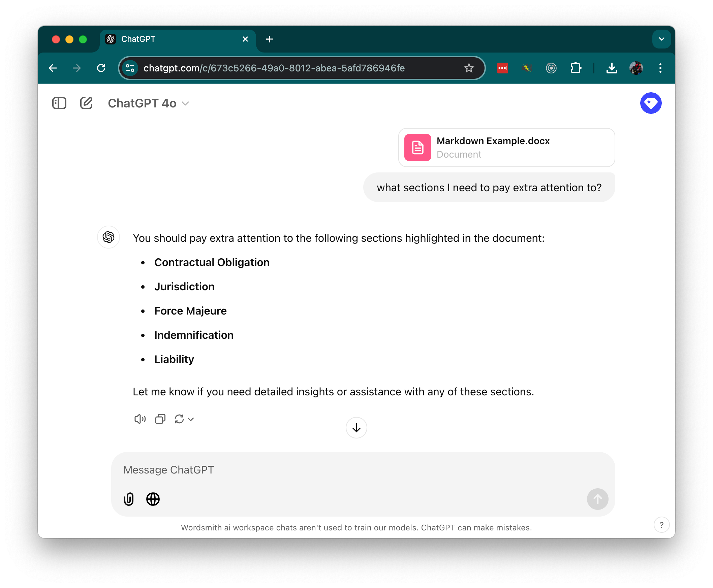Image resolution: width=713 pixels, height=588 pixels.
Task: Open the Markdown Example.docx attachment
Action: [506, 148]
